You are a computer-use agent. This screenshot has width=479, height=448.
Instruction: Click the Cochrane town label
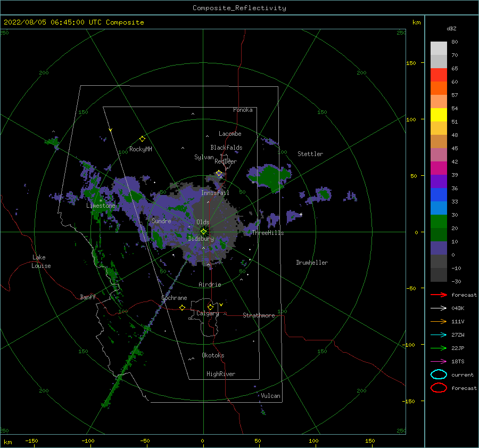(174, 298)
